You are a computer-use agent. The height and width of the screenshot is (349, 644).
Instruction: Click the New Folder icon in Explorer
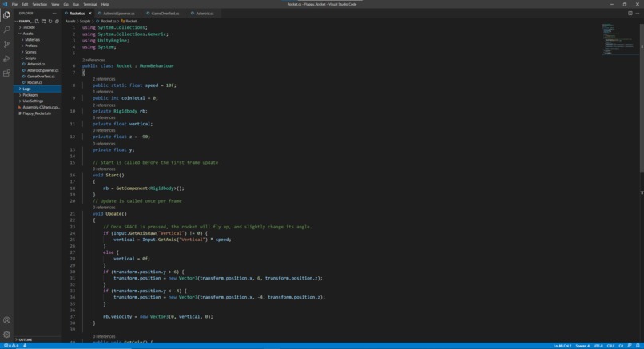pyautogui.click(x=43, y=22)
